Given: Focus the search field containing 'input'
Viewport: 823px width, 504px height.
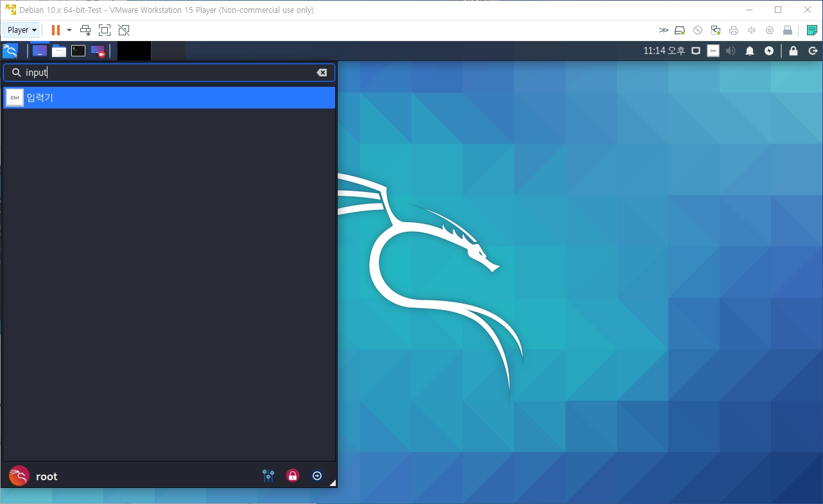Looking at the screenshot, I should (x=169, y=73).
